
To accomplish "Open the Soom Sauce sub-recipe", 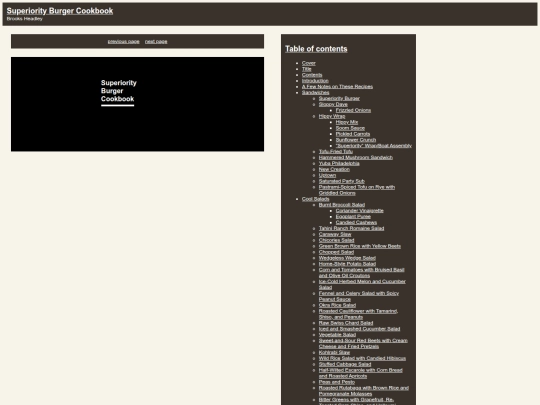I will (x=350, y=128).
